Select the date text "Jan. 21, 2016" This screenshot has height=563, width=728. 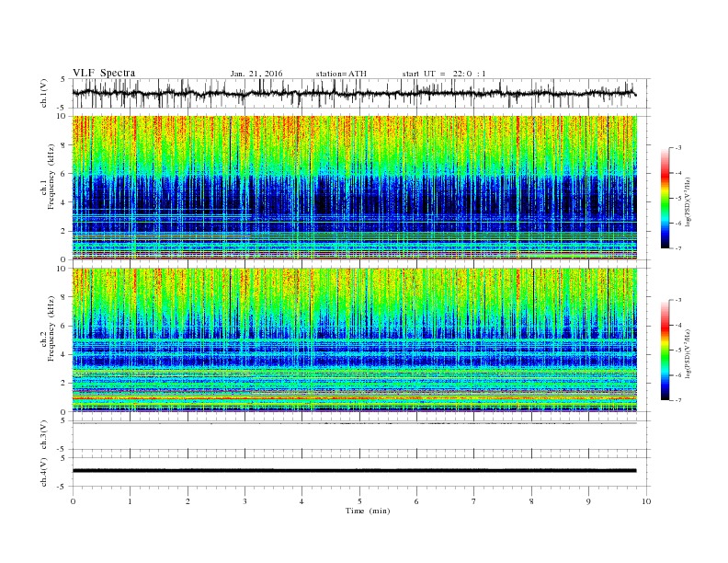[256, 74]
